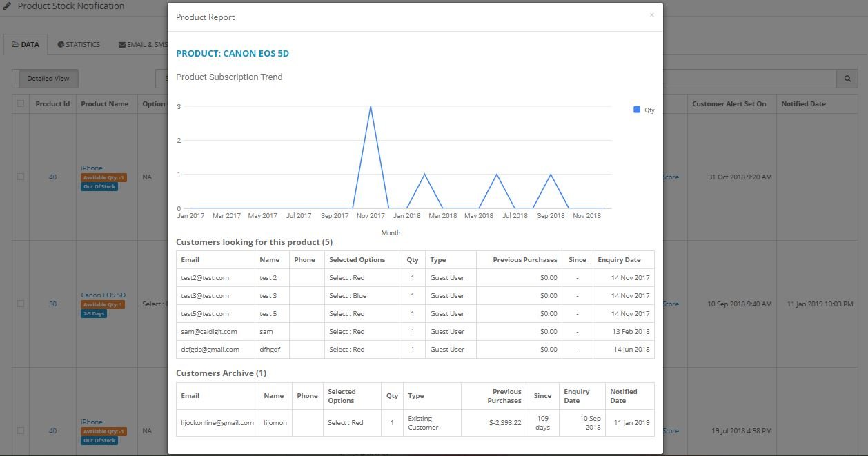
Task: Open the Canon EOS 5D product link
Action: click(x=103, y=295)
